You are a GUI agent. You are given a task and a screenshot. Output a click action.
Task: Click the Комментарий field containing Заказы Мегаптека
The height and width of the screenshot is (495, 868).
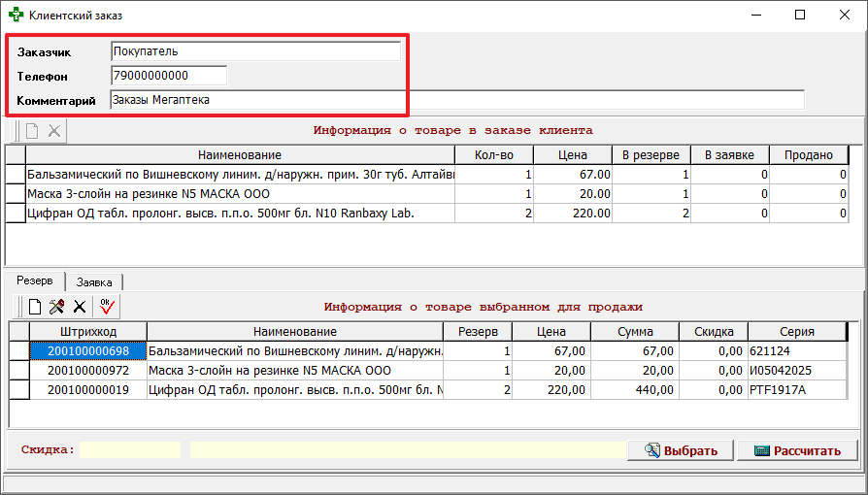coord(456,100)
